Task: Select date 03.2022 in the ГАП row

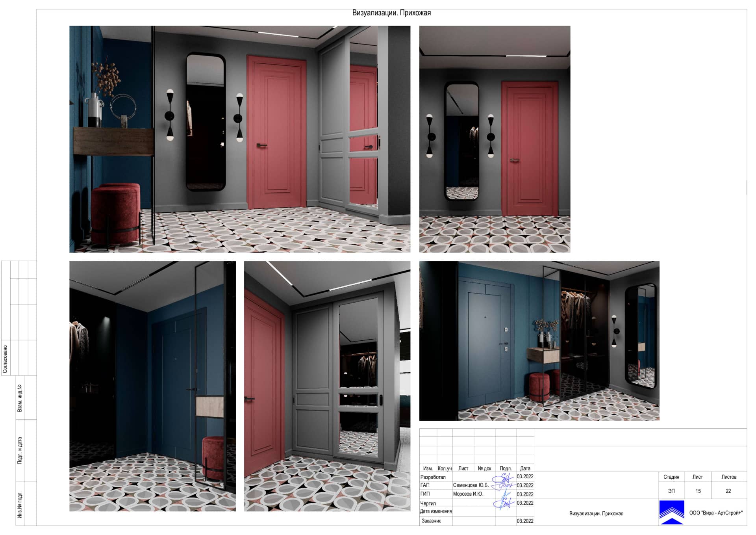Action: coord(525,485)
